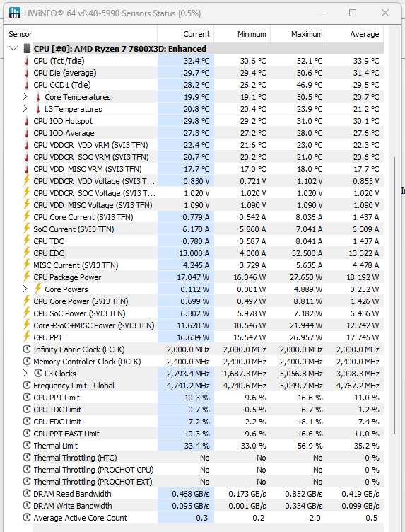Click thermometer icon beside CPU IOD Hotspot

(x=27, y=121)
